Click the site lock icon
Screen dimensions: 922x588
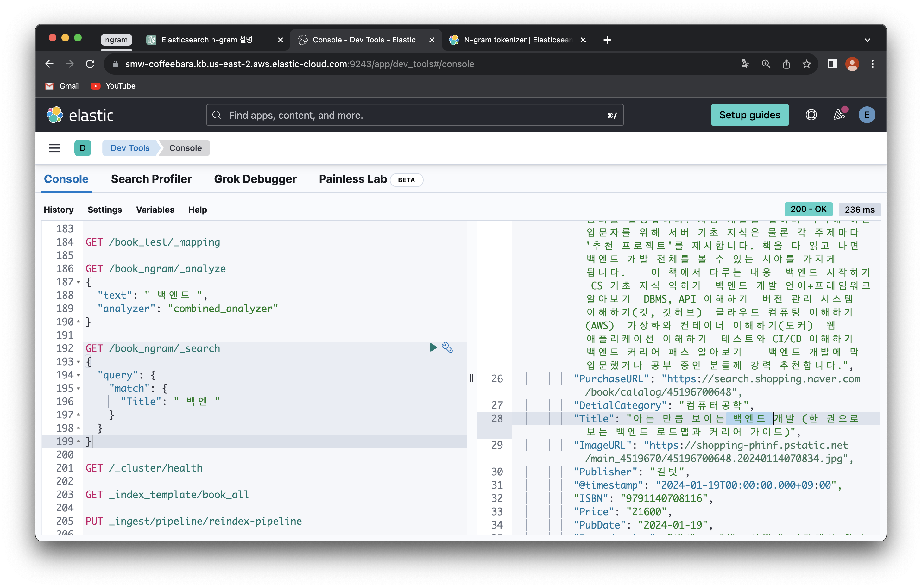point(115,64)
